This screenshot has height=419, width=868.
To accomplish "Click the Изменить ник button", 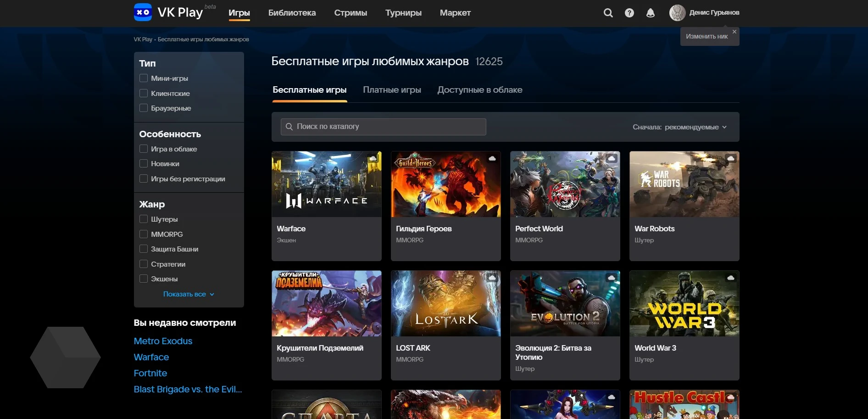I will [x=707, y=36].
